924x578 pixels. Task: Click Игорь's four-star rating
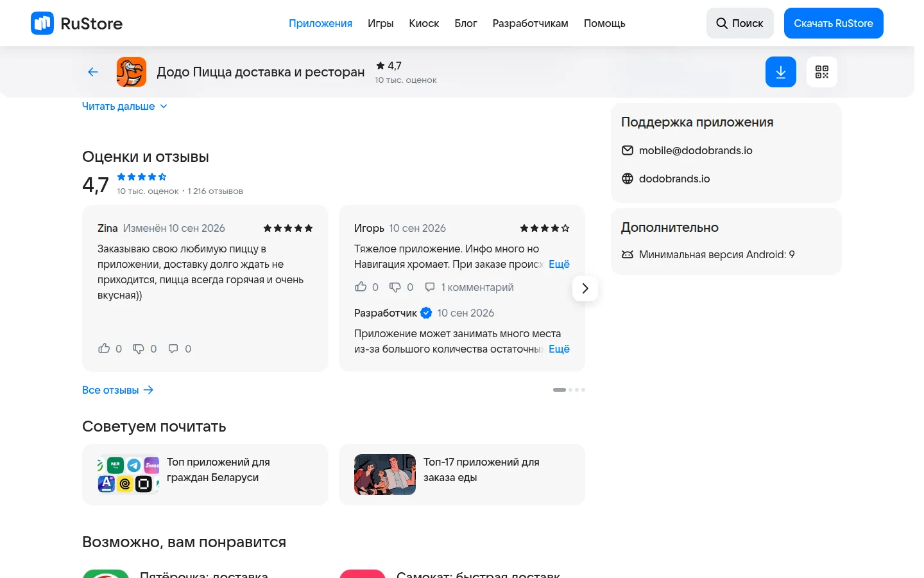click(x=545, y=228)
